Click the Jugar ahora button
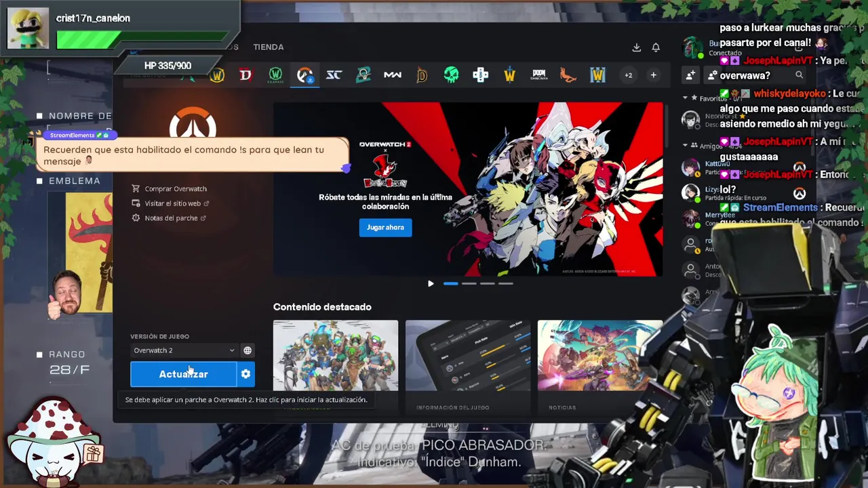Image resolution: width=868 pixels, height=488 pixels. coord(385,228)
